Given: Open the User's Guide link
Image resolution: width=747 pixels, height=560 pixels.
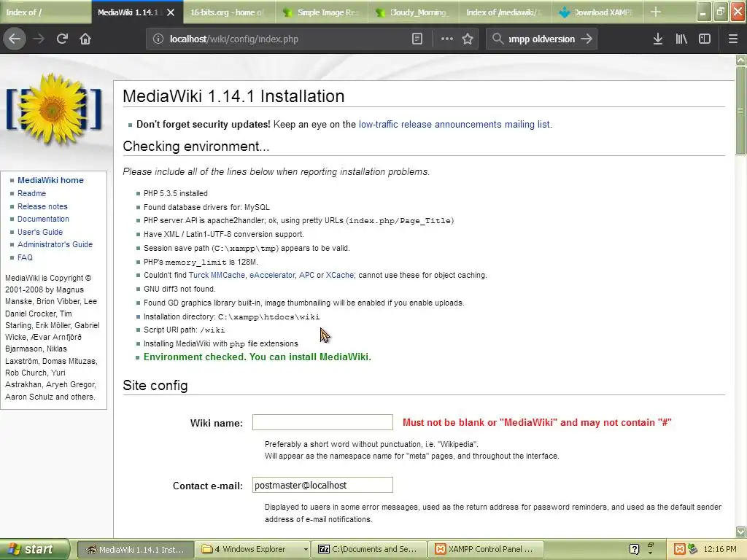Looking at the screenshot, I should [x=40, y=232].
